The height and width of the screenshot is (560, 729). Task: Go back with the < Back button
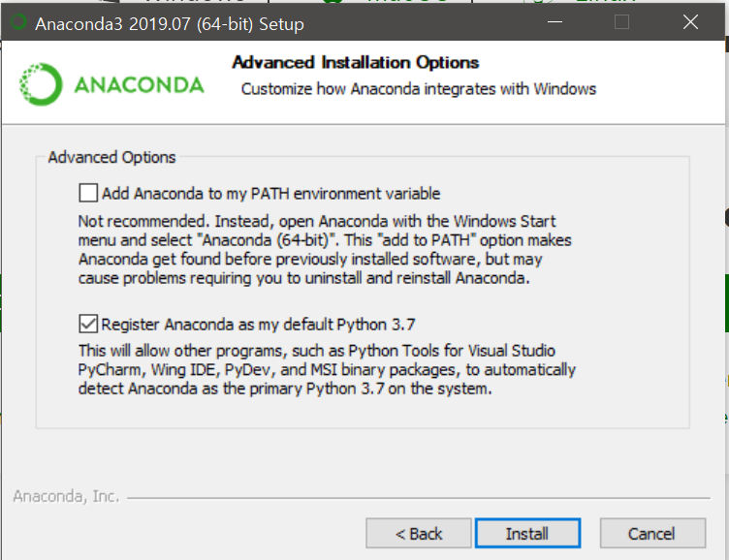point(419,534)
